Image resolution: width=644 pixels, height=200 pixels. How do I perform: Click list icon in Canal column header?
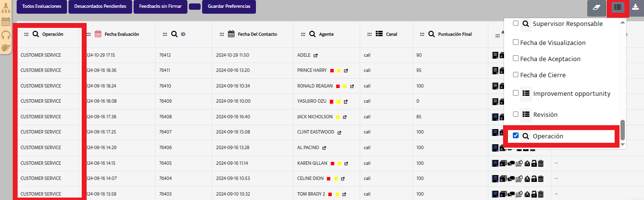379,34
